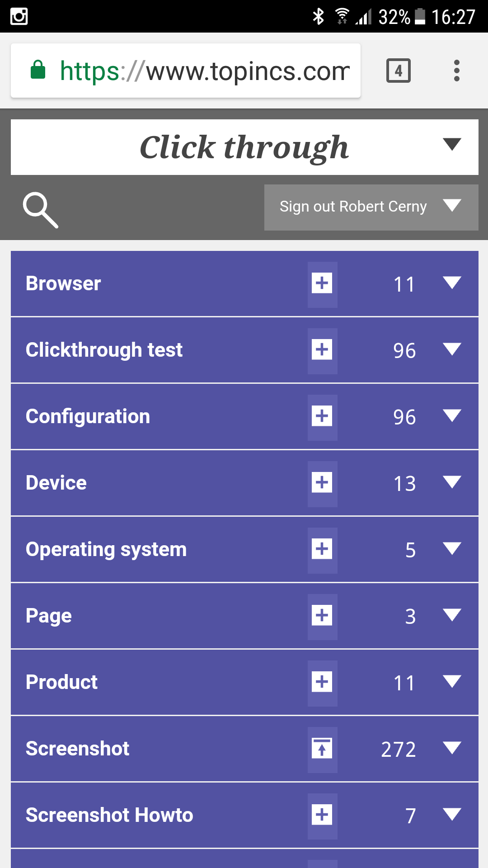Open Chrome's three-dot menu
This screenshot has height=868, width=488.
tap(457, 71)
